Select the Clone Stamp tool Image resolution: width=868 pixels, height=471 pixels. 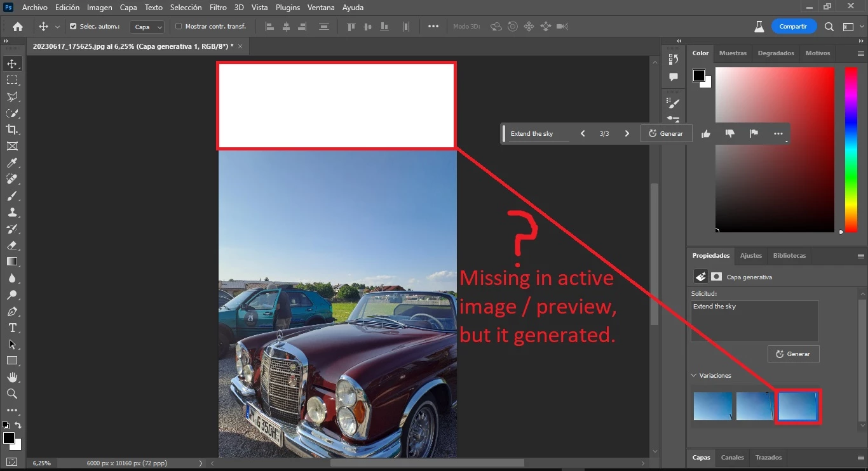click(12, 213)
